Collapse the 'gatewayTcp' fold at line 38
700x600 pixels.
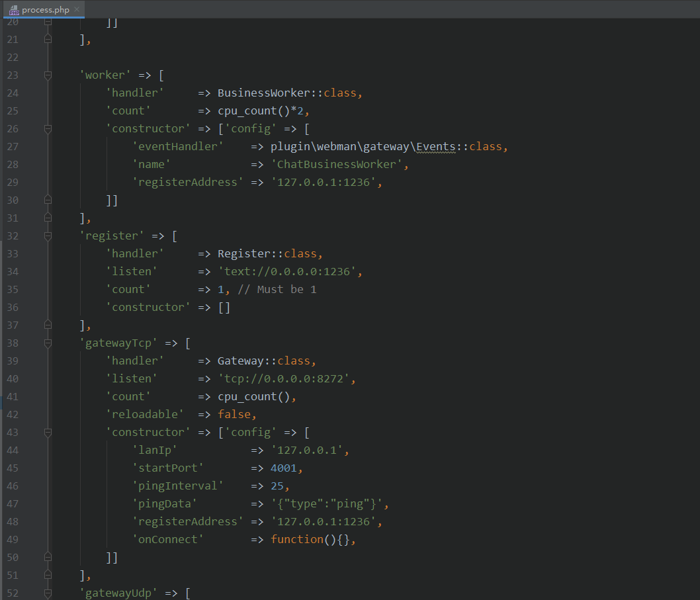(48, 343)
